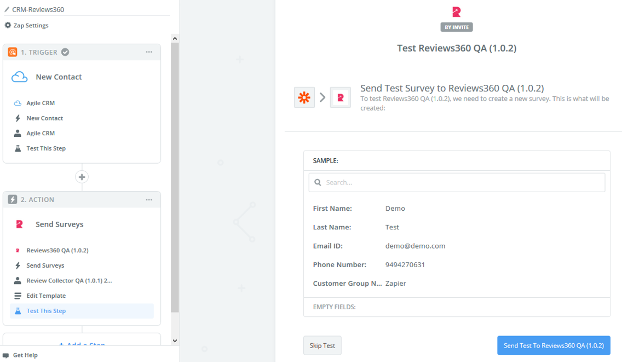This screenshot has height=364, width=622.
Task: Click the BY INVITE badge
Action: tap(457, 27)
